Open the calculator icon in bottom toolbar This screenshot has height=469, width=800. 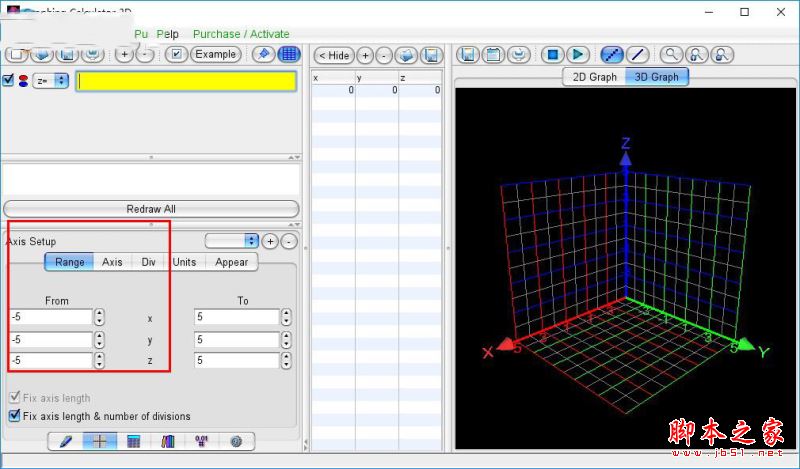point(133,441)
